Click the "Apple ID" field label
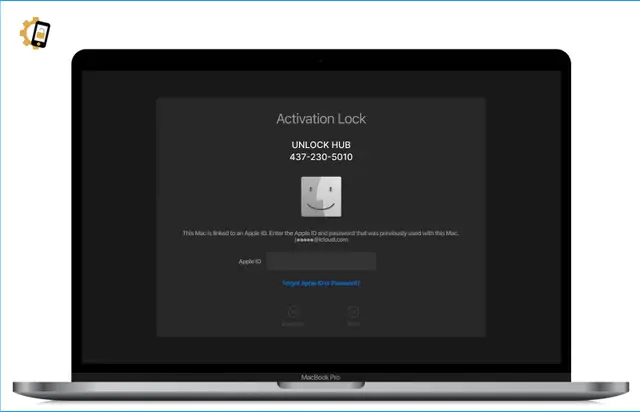The height and width of the screenshot is (412, 640). click(x=250, y=261)
